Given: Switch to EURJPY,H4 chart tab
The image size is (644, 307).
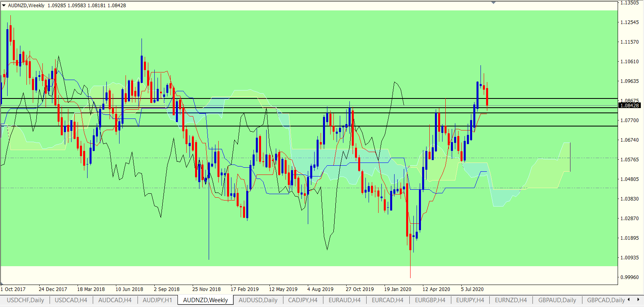Looking at the screenshot, I should pos(470,300).
